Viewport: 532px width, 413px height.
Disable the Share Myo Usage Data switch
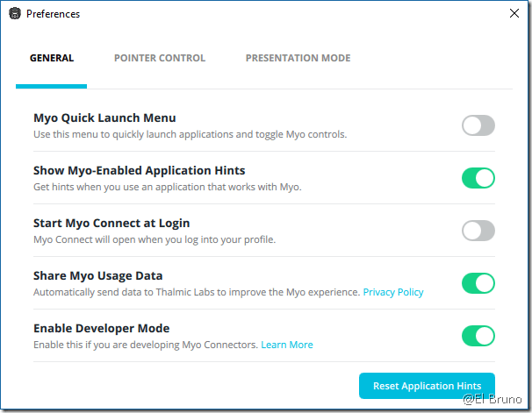point(478,283)
